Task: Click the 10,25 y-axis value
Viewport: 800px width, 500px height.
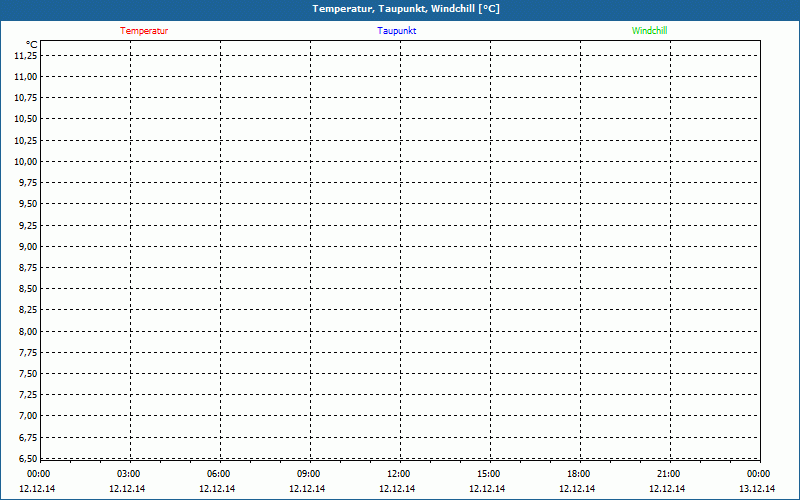Action: (x=26, y=140)
